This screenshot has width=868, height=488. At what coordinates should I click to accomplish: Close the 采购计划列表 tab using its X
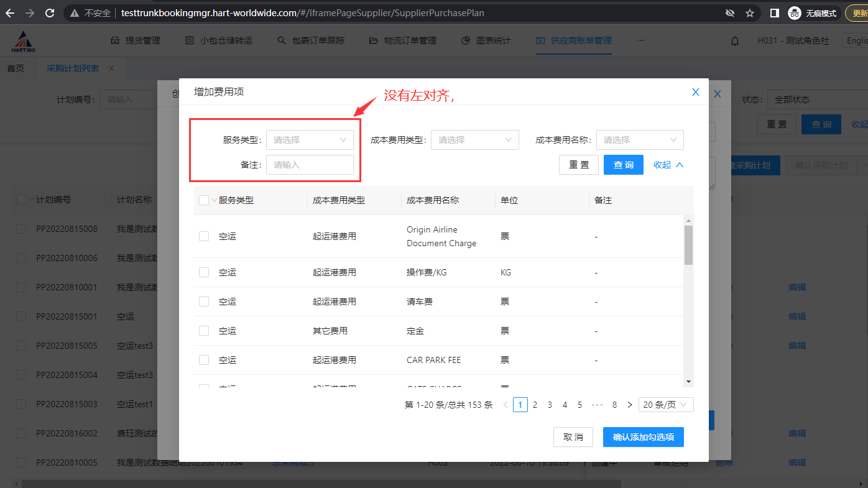click(x=111, y=68)
